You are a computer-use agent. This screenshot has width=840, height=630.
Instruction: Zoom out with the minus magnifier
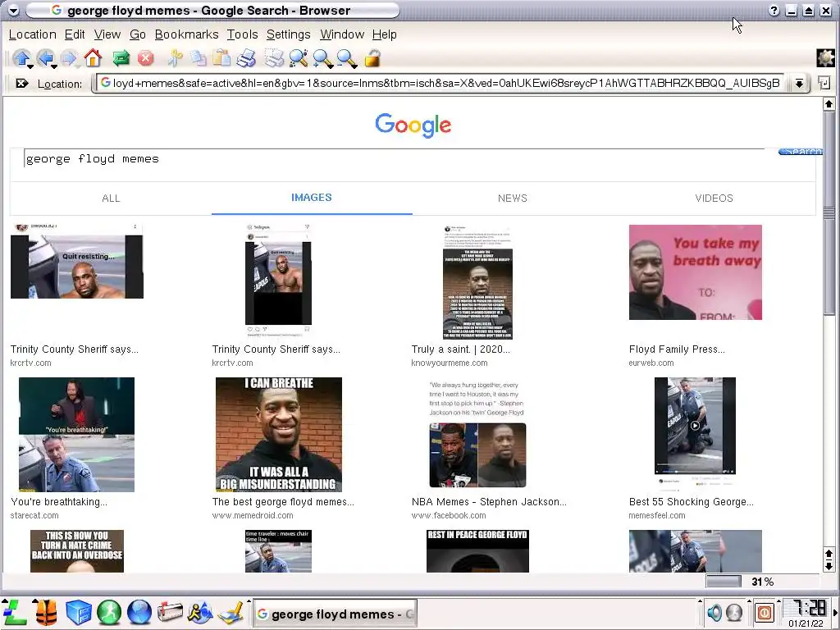(x=345, y=58)
